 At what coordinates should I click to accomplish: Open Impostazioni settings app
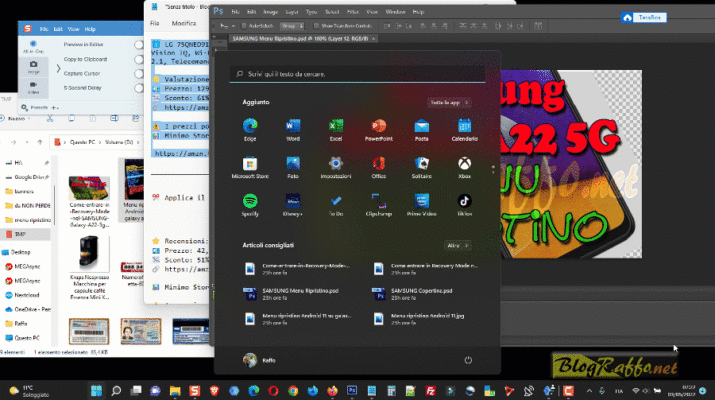336,167
